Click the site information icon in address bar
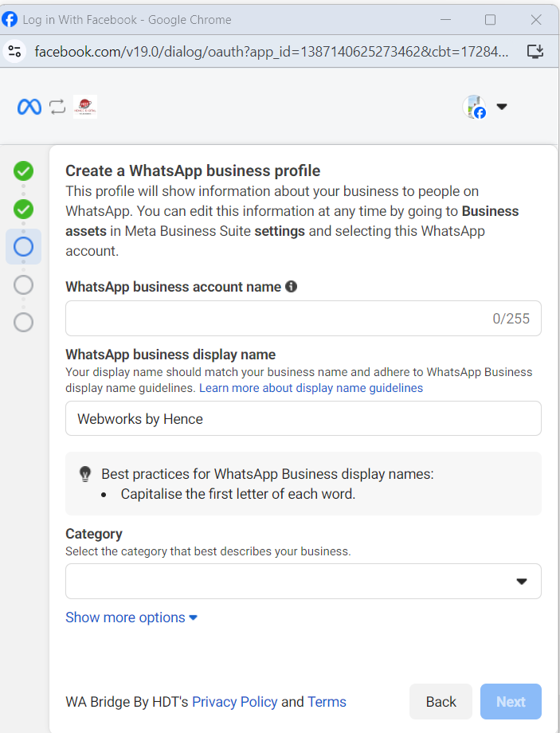Screen dimensions: 560x733 (x=15, y=51)
